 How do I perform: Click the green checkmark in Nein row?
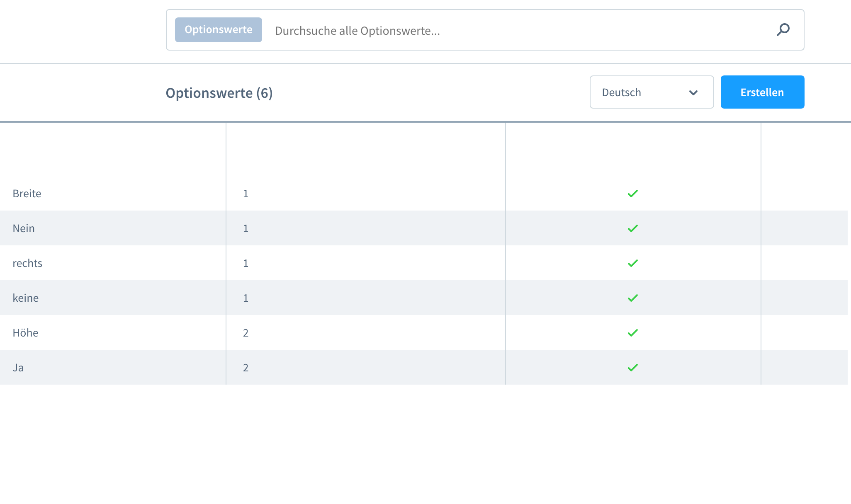pyautogui.click(x=633, y=228)
